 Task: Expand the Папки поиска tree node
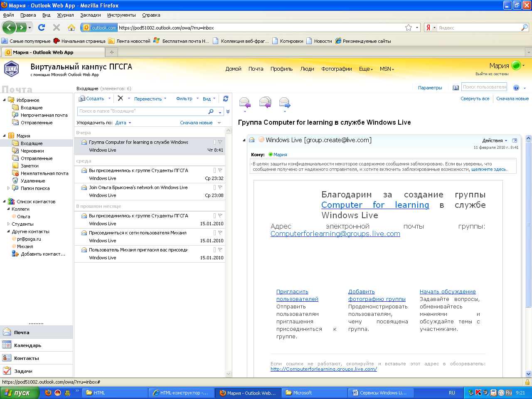tap(9, 188)
